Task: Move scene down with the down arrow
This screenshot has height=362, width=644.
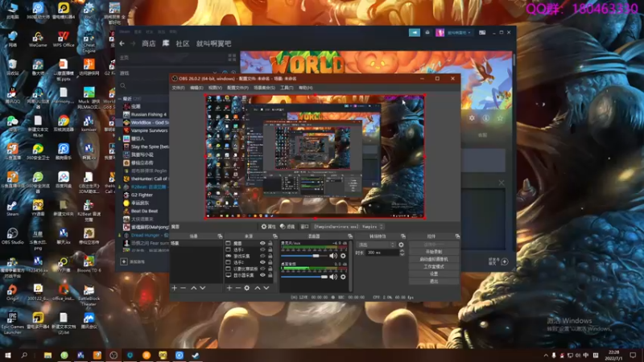Action: 203,288
